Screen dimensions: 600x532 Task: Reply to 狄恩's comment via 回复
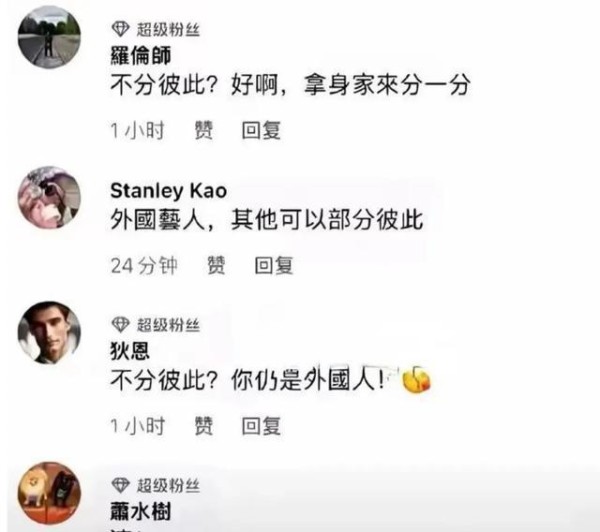point(261,426)
